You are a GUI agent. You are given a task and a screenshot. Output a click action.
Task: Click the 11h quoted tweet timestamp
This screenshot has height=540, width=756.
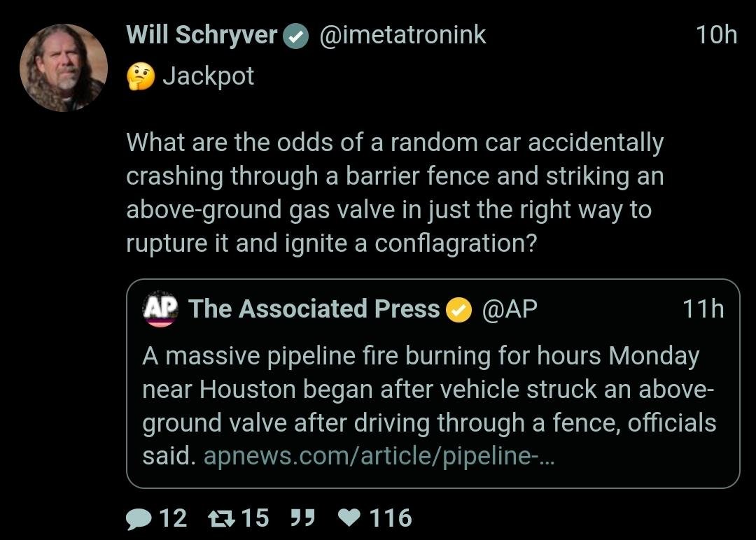(x=703, y=309)
